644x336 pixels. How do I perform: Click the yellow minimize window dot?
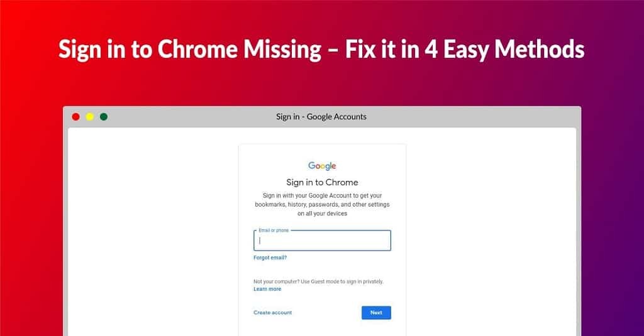[x=89, y=117]
